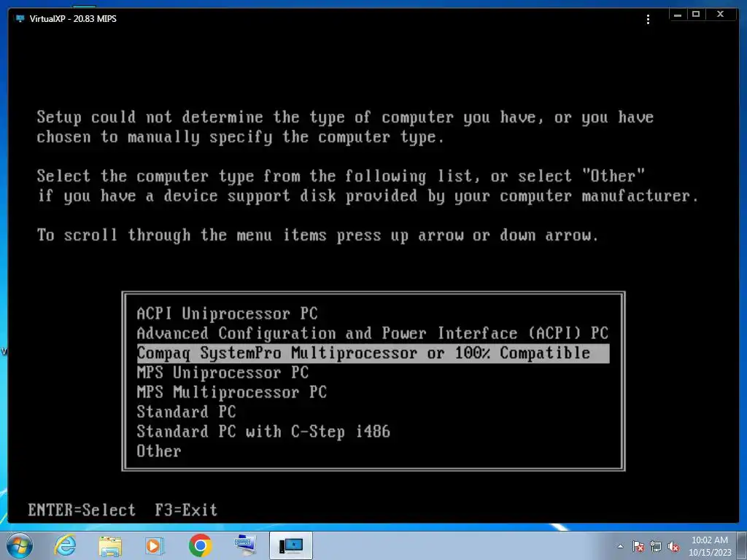Close the VirtualXP window
Viewport: 747px width, 560px height.
coord(721,15)
